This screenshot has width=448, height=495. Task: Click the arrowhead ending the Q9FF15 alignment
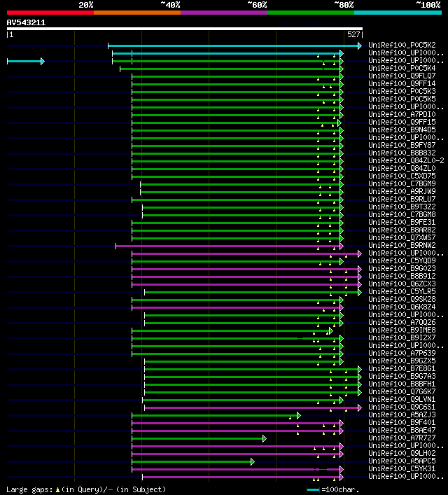pyautogui.click(x=339, y=123)
